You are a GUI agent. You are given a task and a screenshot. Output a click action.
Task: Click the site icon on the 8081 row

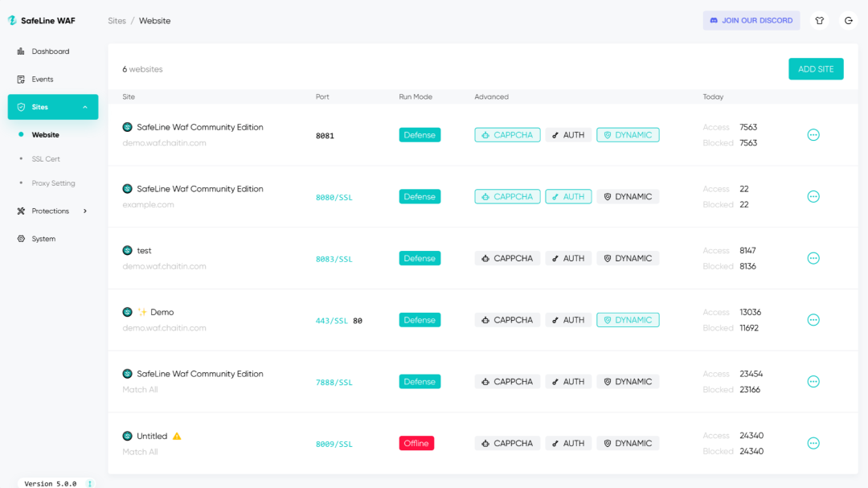tap(127, 127)
